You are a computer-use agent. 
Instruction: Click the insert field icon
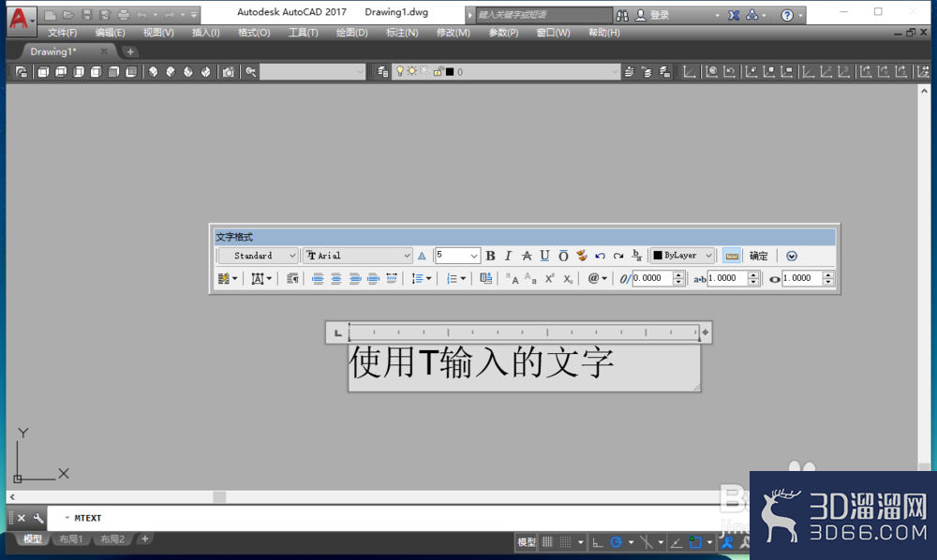pyautogui.click(x=485, y=278)
